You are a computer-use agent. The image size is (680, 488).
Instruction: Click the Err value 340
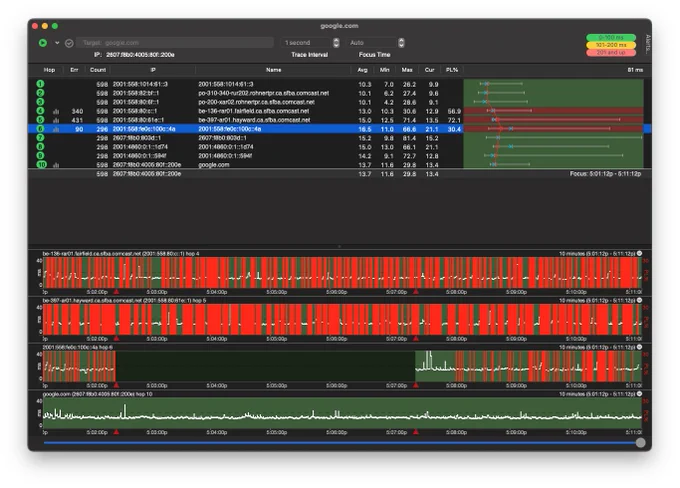[x=77, y=111]
